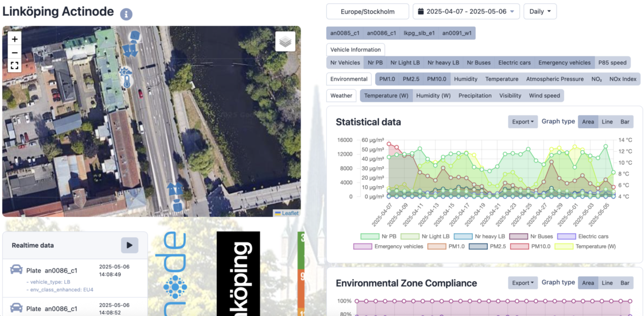Zoom out on the map
644x316 pixels.
click(x=14, y=53)
